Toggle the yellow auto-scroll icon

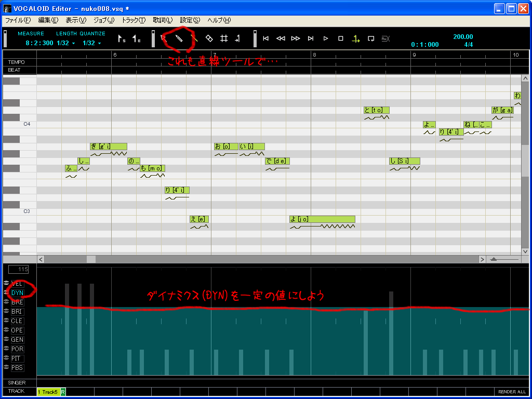click(x=355, y=38)
